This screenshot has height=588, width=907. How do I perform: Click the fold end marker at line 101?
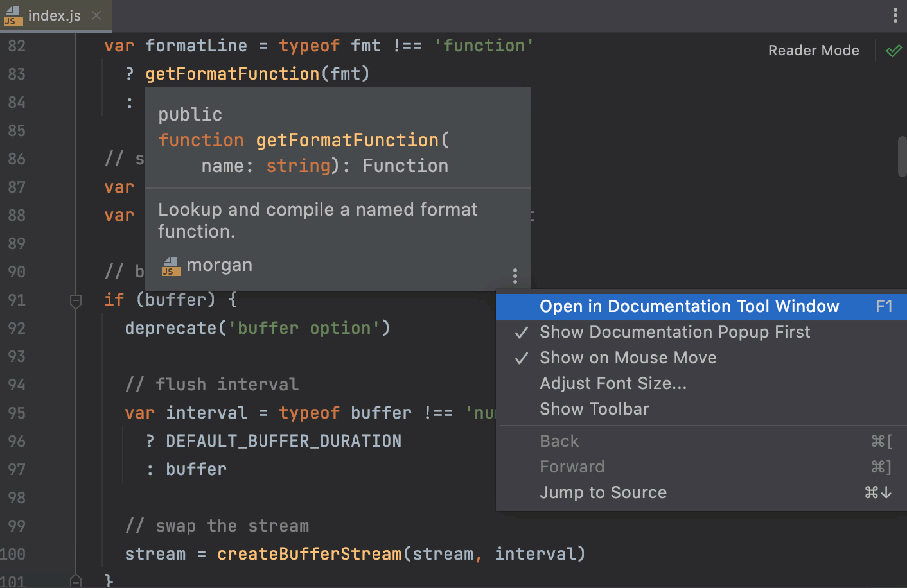coord(76,581)
